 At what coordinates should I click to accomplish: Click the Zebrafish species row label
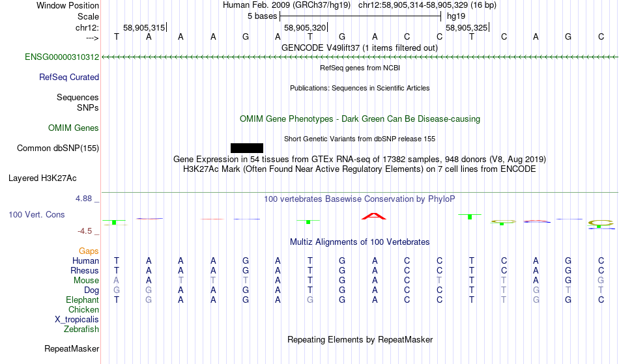coord(81,329)
